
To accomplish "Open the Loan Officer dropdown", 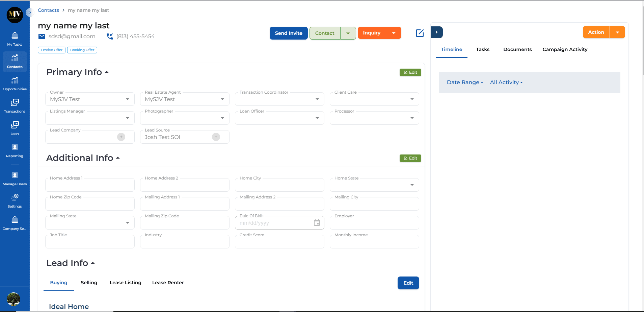I will [x=279, y=118].
